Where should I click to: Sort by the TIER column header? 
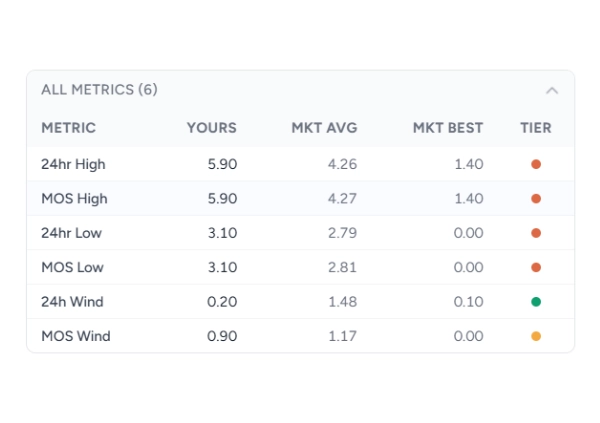click(x=536, y=128)
